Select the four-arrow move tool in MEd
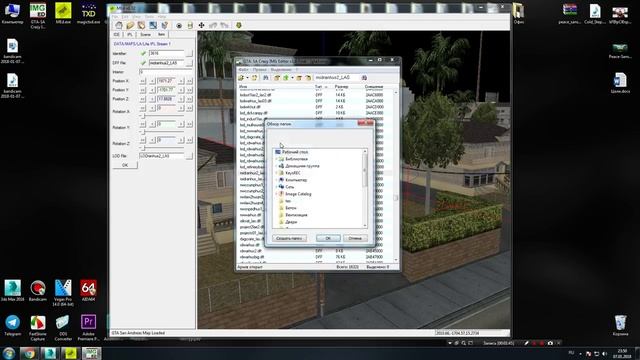The image size is (640, 360). [x=201, y=25]
